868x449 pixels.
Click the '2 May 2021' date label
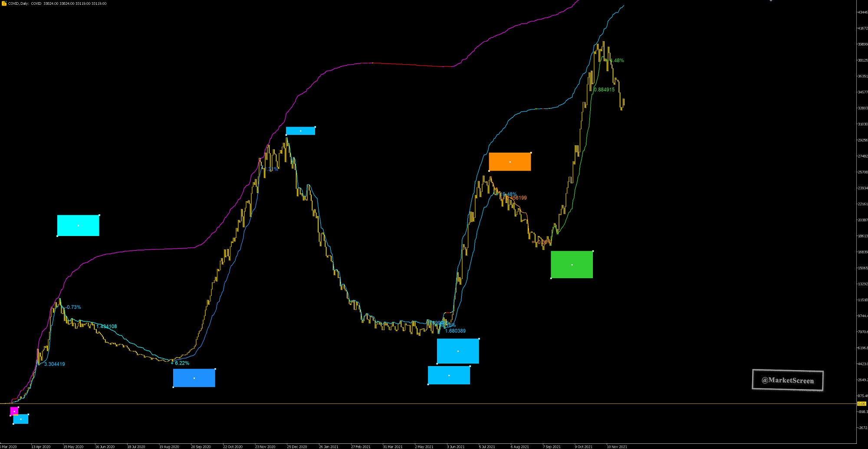[424, 447]
